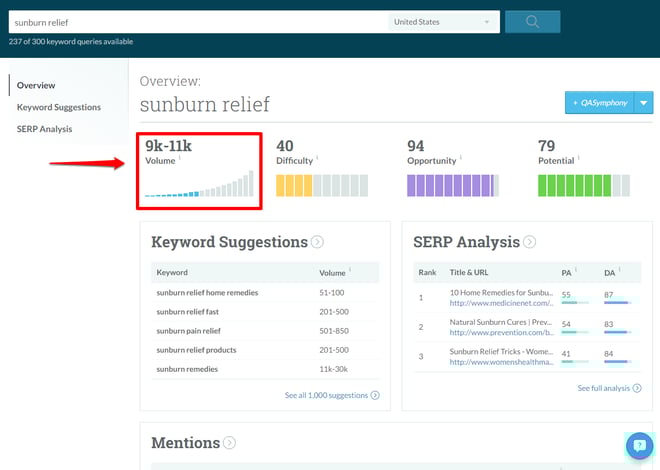The width and height of the screenshot is (660, 470).
Task: Expand the QASymphony list dropdown arrow
Action: click(x=644, y=103)
